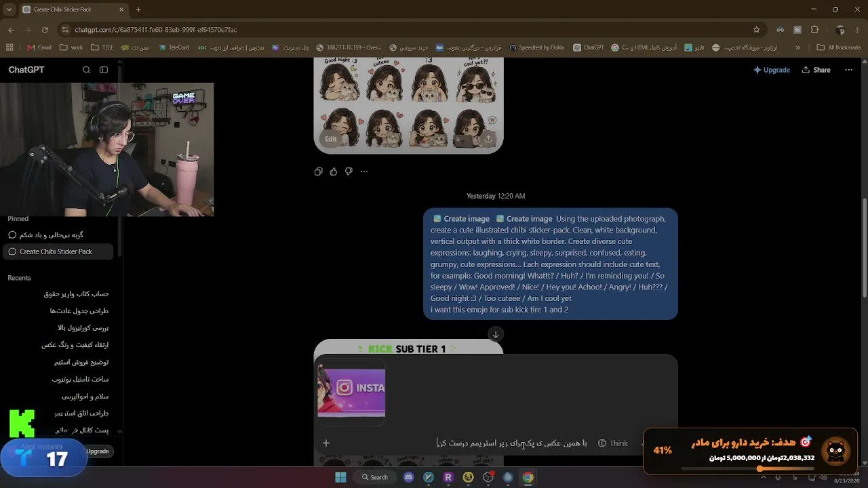Click Upgrade in the sidebar footer
868x488 pixels.
pyautogui.click(x=97, y=451)
